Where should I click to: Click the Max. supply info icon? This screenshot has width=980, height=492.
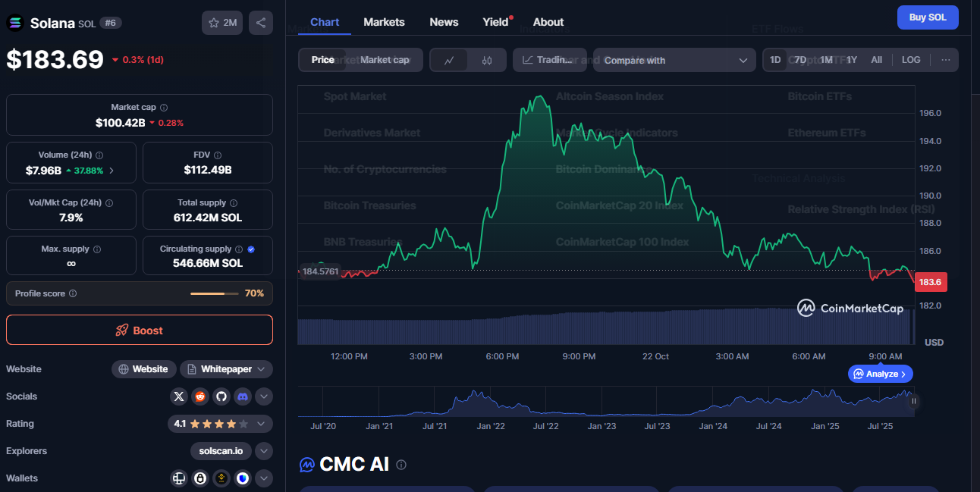tap(97, 249)
